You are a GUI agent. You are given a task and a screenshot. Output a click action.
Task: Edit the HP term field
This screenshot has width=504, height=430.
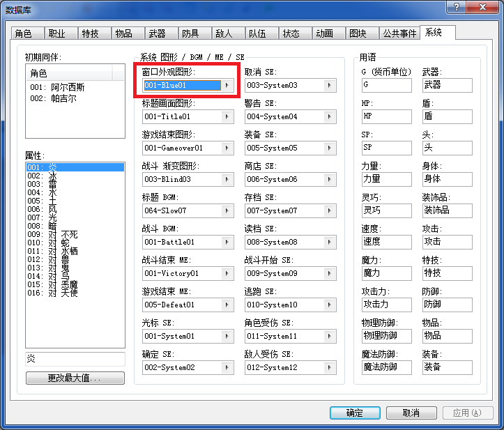coord(387,116)
